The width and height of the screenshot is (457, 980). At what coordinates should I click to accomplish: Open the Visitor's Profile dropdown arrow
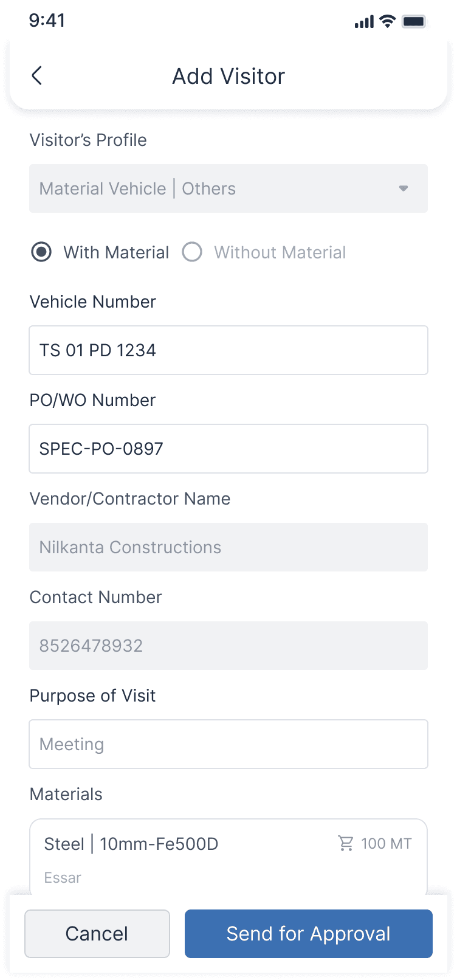click(404, 188)
